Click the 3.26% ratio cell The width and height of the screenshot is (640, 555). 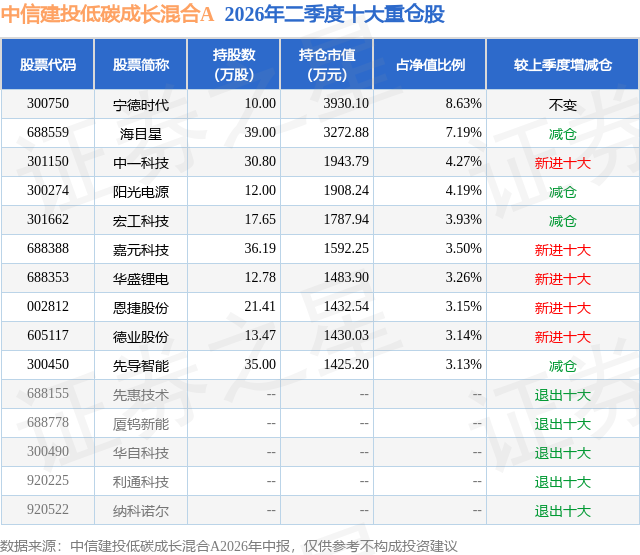tap(463, 278)
